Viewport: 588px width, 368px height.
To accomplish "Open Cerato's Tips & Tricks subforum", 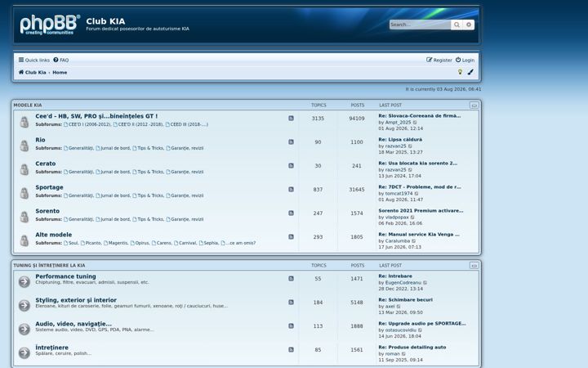I will click(148, 172).
